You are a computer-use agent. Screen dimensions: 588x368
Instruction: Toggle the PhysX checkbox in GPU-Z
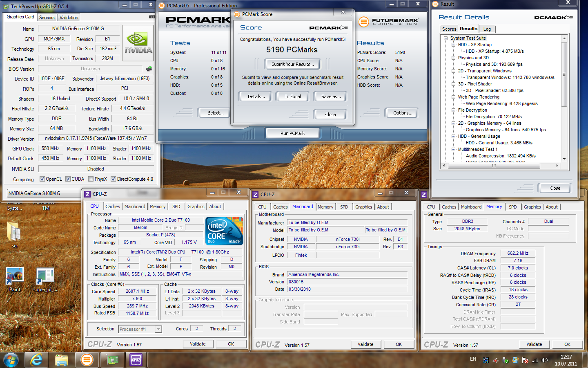click(x=91, y=179)
